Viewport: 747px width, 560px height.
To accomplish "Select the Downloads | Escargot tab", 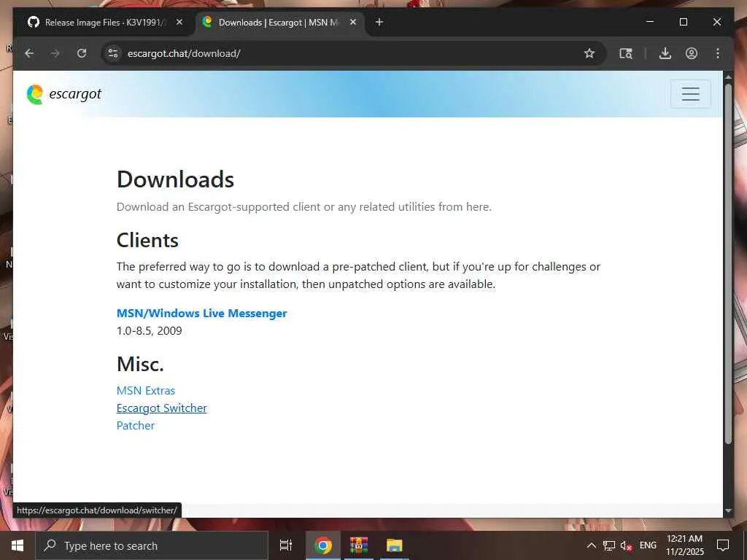I will pos(279,23).
